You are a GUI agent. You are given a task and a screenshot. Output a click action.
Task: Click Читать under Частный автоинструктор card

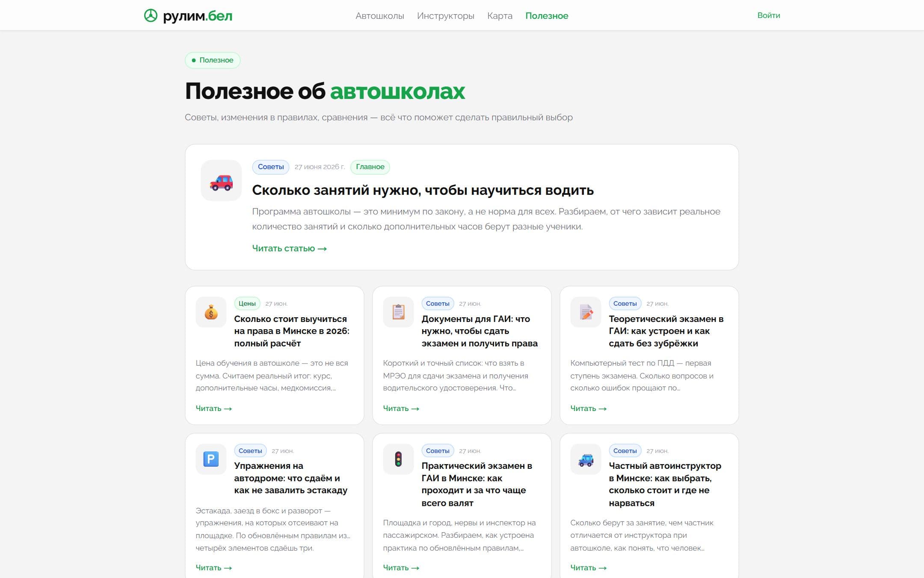click(588, 568)
